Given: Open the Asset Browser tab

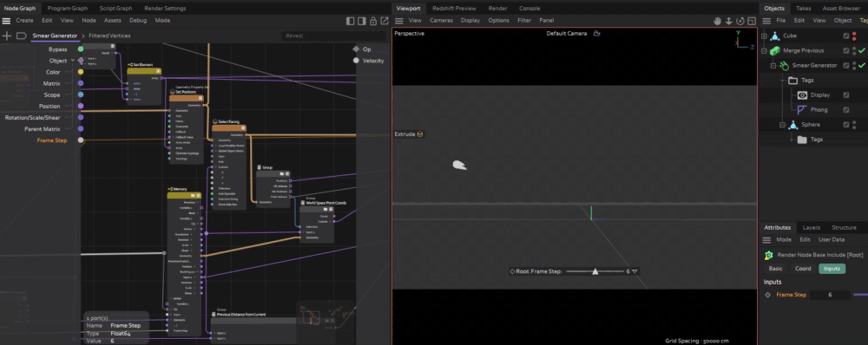Looking at the screenshot, I should [x=841, y=9].
